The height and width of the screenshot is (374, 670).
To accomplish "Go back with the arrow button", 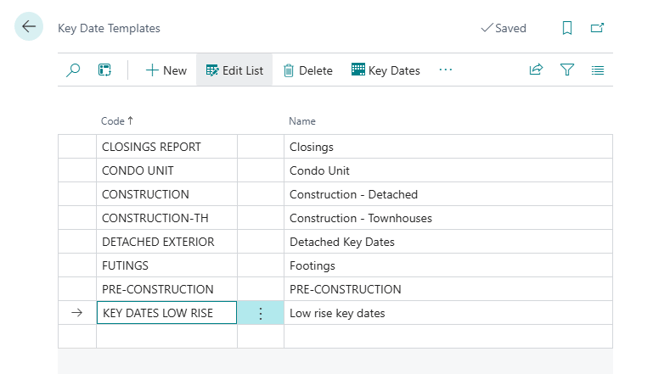I will point(29,27).
